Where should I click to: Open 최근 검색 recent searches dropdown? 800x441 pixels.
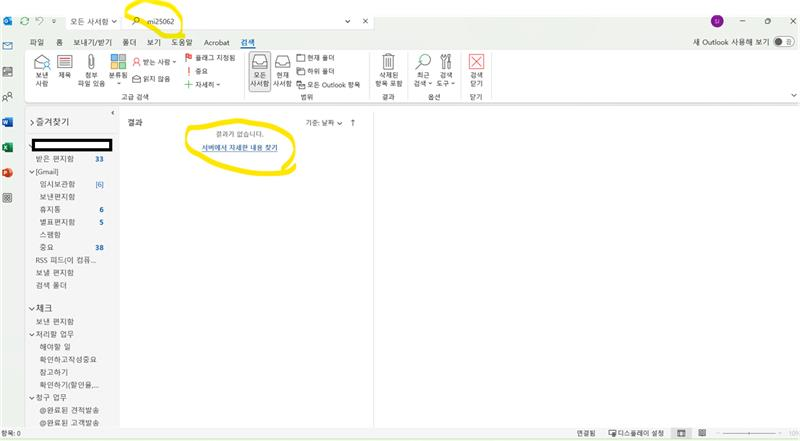tap(422, 70)
